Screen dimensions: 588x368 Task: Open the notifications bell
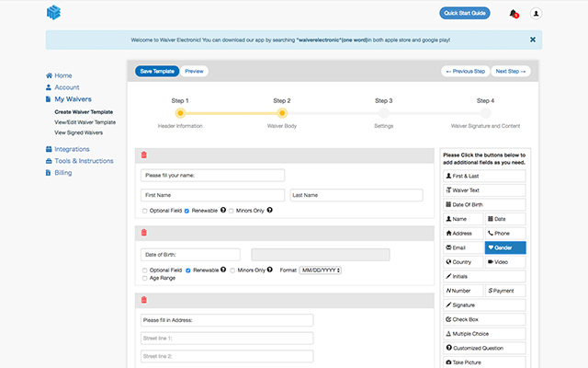click(x=513, y=13)
